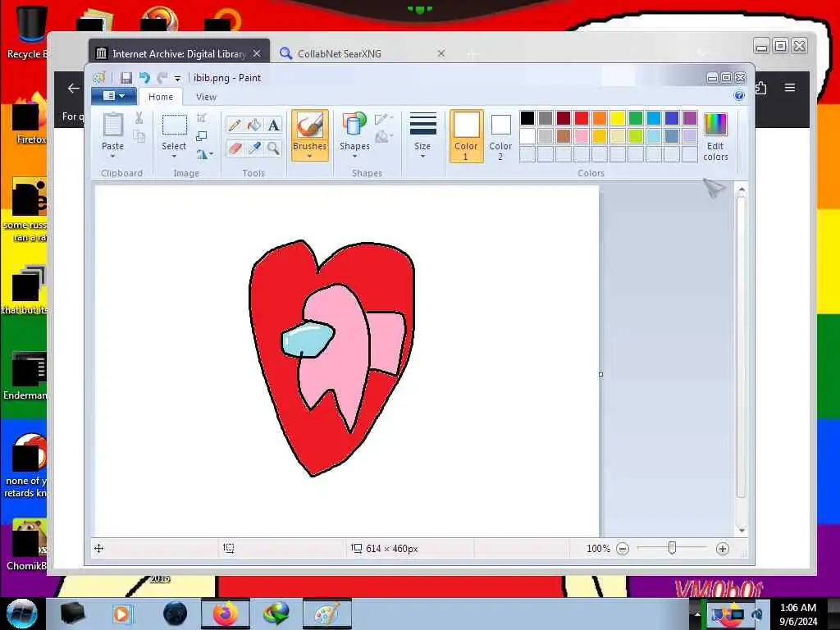840x630 pixels.
Task: Open Customize Quick Access Toolbar dropdown
Action: (177, 78)
